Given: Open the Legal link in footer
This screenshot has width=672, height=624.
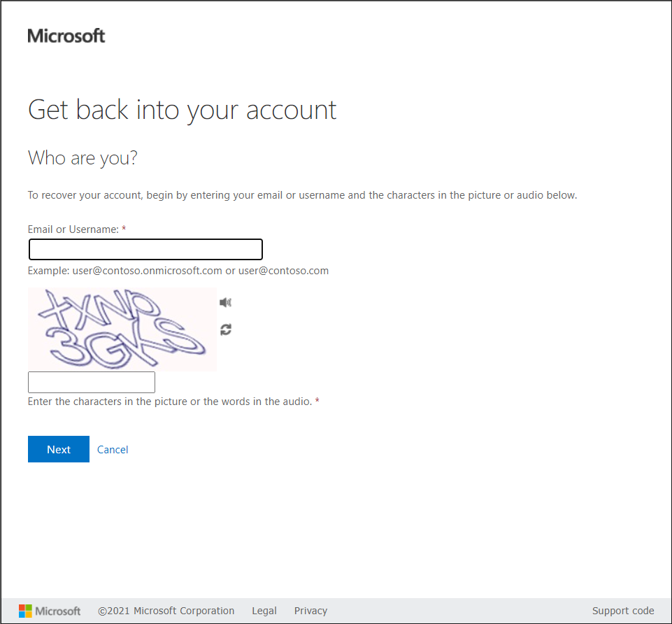Looking at the screenshot, I should 264,611.
